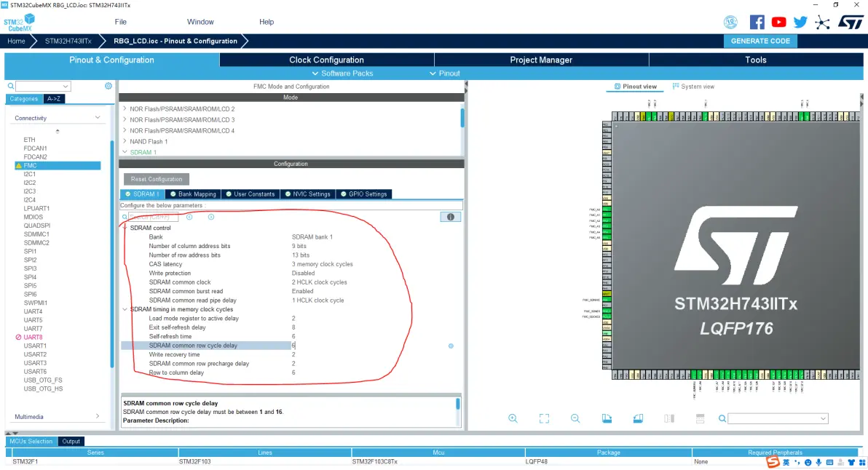Click the Mode list scrollbar
Viewport: 868px width, 470px height.
point(462,118)
